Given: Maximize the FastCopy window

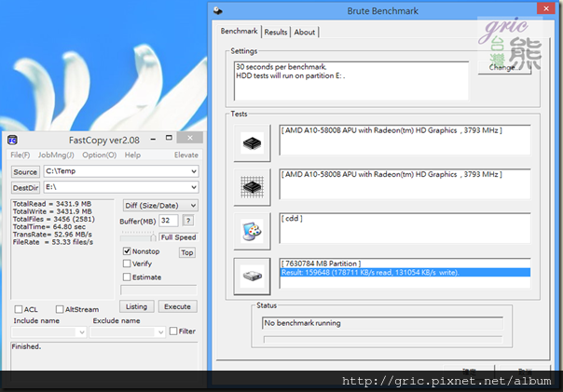Looking at the screenshot, I should click(169, 138).
